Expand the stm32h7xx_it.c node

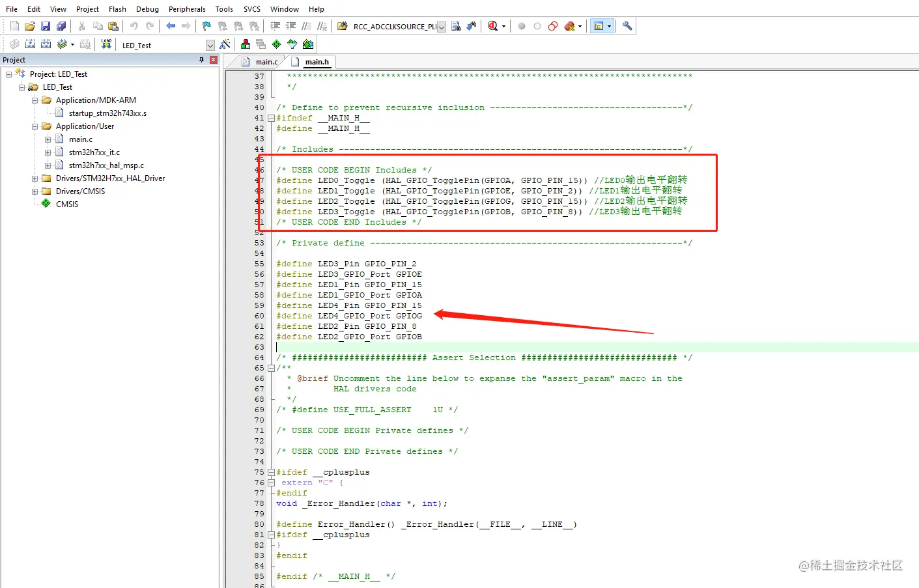tap(48, 152)
